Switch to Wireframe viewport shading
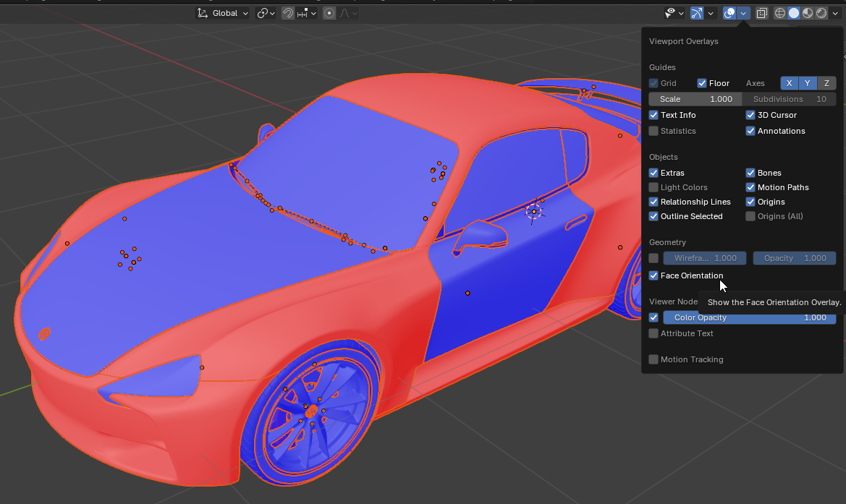The image size is (846, 504). 779,12
